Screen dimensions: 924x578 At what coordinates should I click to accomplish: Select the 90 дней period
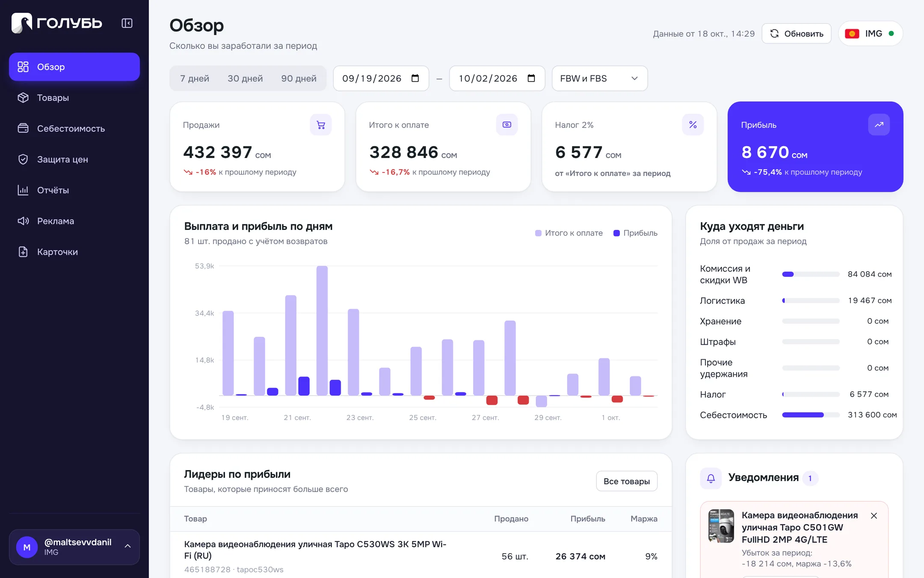pos(299,78)
